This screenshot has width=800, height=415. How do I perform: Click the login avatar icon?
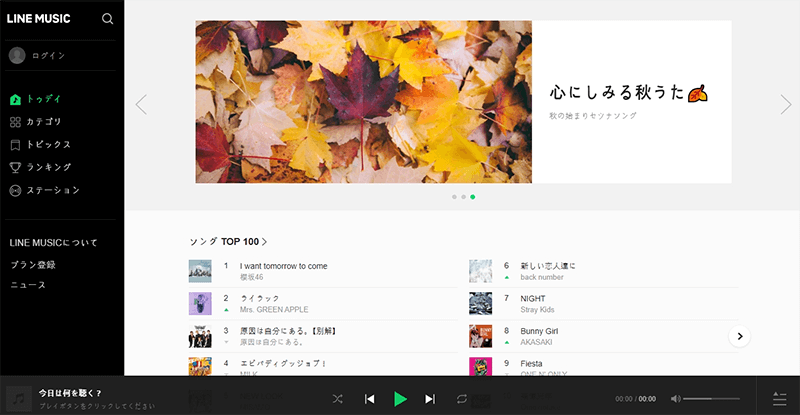(17, 55)
